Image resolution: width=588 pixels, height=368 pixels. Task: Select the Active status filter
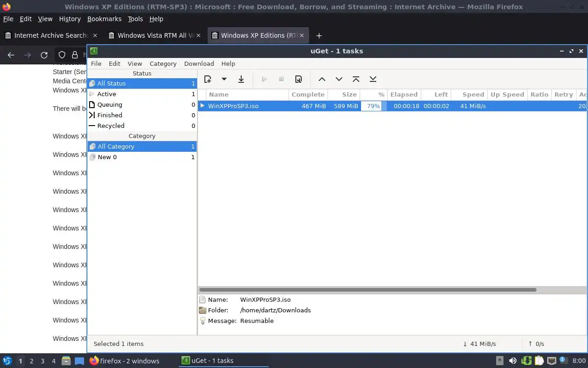(142, 94)
